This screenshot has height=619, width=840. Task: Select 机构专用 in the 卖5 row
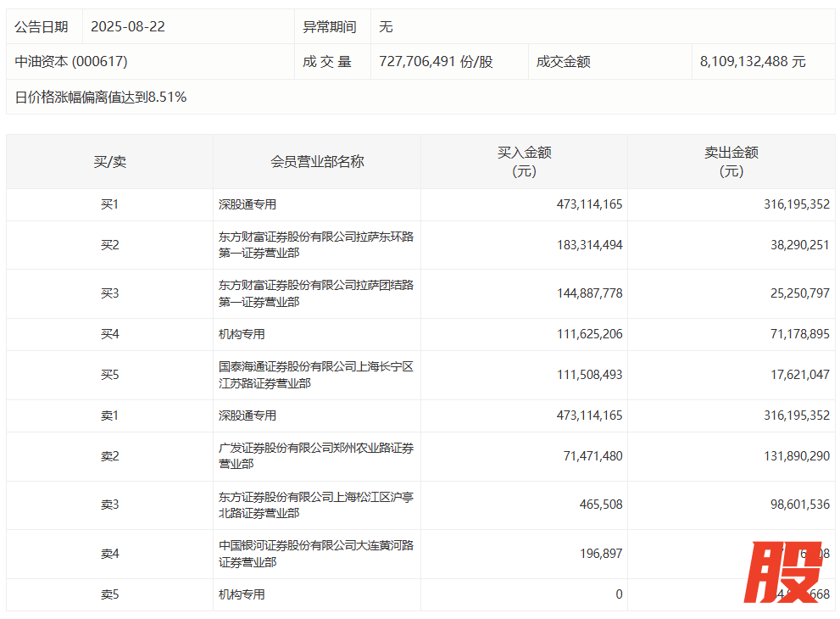coord(242,594)
